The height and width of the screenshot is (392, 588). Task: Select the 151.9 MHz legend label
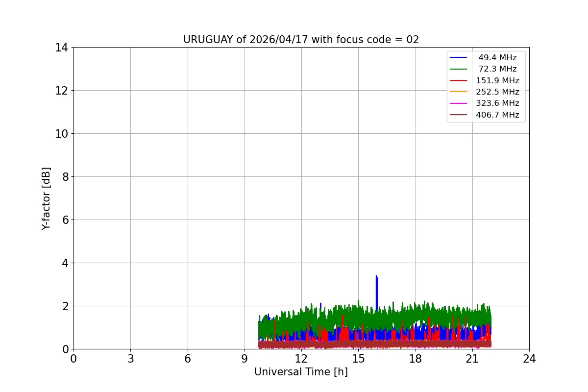497,81
